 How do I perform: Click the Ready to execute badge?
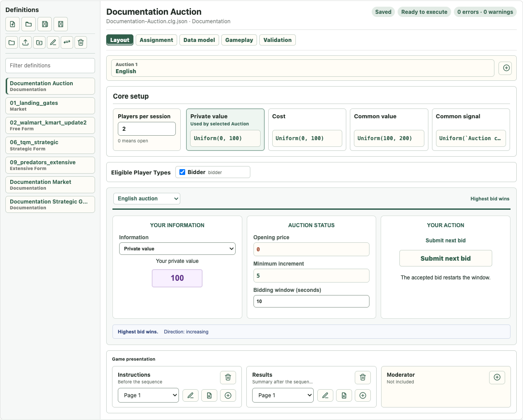[x=424, y=12]
